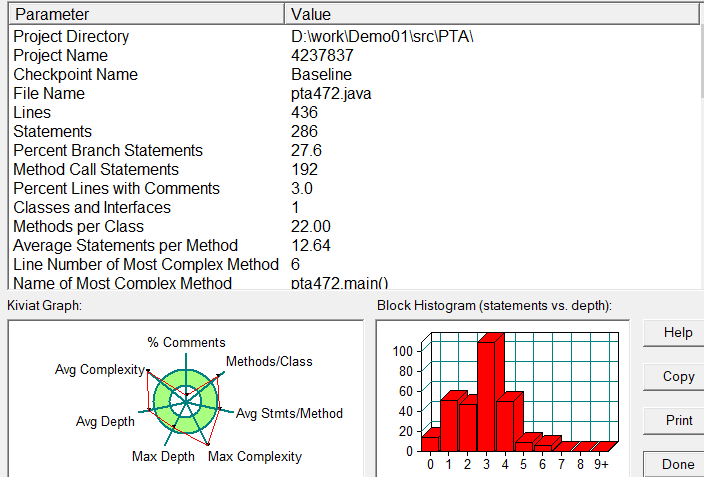Click the Block Histogram title label
704x477 pixels.
click(494, 306)
